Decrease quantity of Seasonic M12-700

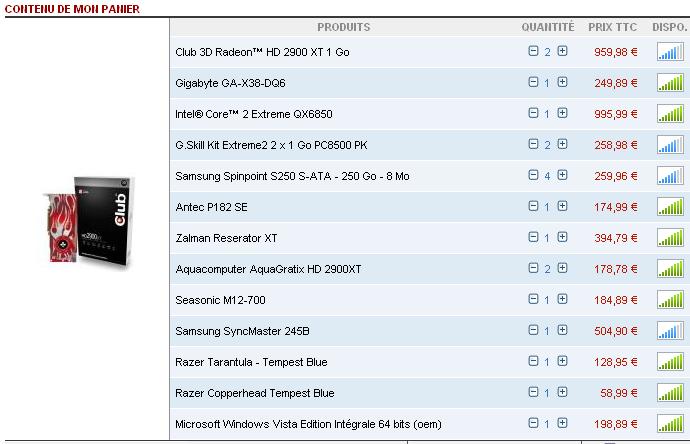[x=533, y=299]
